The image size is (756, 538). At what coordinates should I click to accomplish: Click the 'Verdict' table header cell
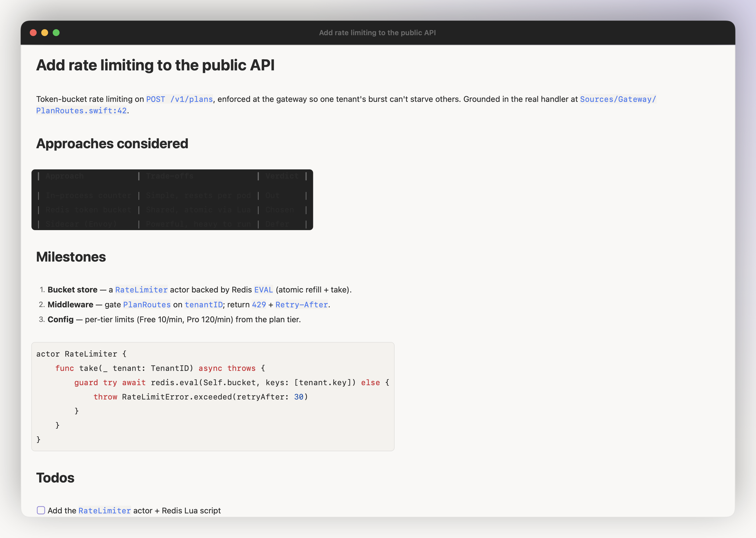282,176
